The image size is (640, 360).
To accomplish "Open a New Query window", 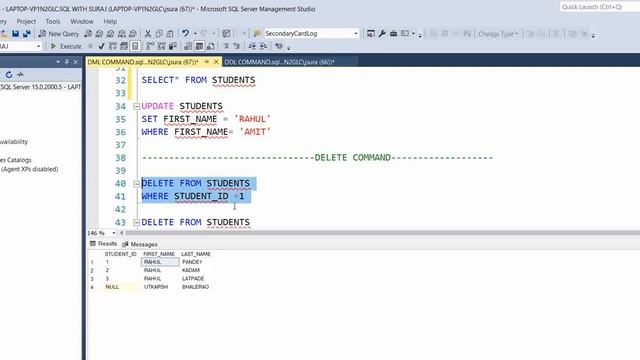I will 59,34.
